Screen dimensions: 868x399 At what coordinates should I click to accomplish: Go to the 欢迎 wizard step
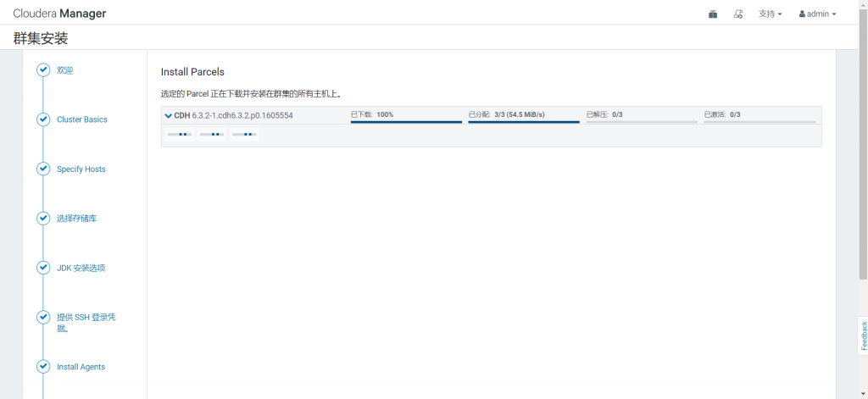[64, 70]
